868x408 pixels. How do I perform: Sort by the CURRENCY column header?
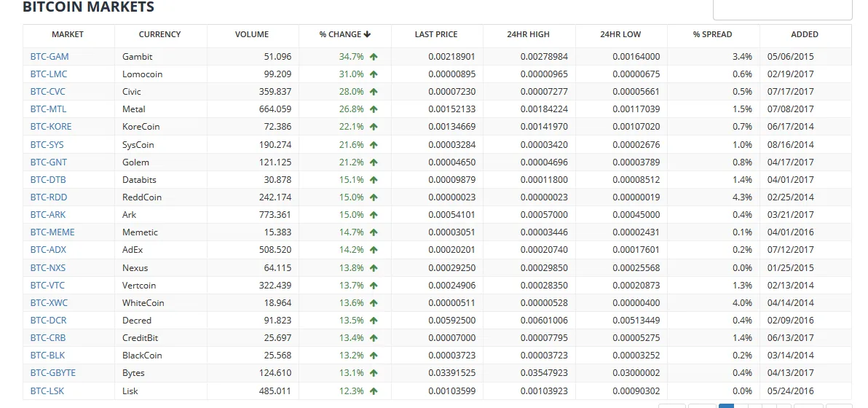[160, 34]
